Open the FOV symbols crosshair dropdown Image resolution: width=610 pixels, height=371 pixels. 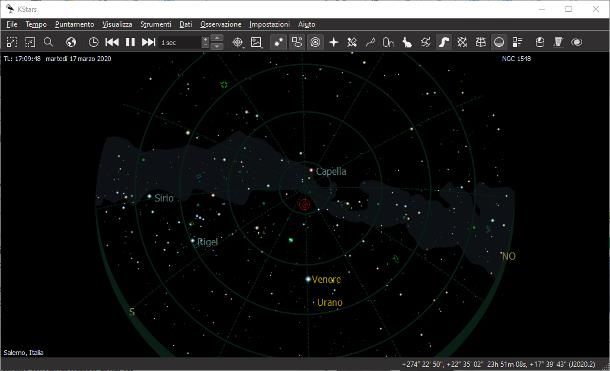238,42
